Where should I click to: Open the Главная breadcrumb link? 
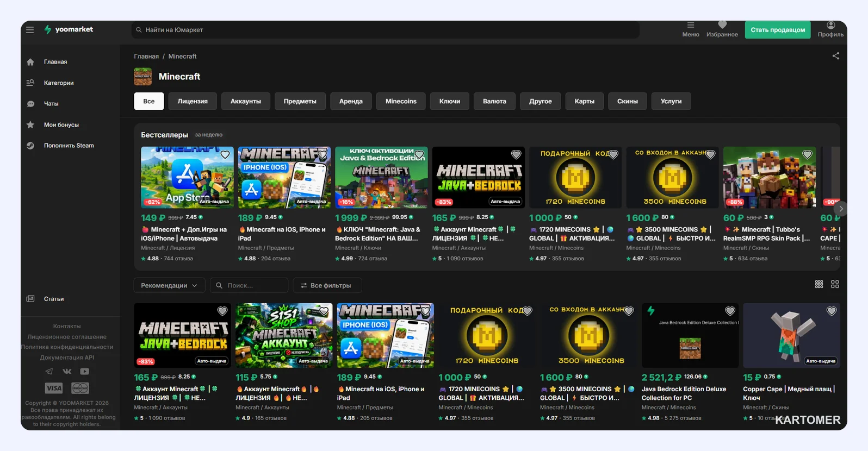pos(146,56)
